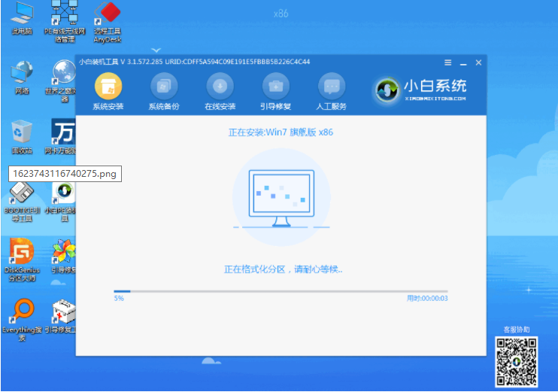
Task: Select 网络 desktop icon
Action: click(22, 77)
